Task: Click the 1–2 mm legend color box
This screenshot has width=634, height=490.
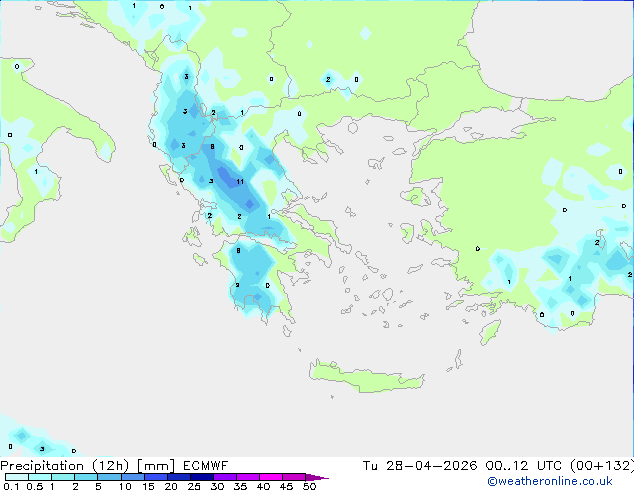Action: [63, 477]
